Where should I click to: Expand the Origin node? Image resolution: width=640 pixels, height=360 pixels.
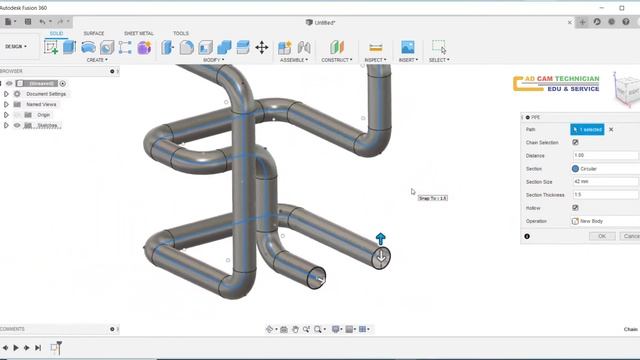(x=6, y=115)
